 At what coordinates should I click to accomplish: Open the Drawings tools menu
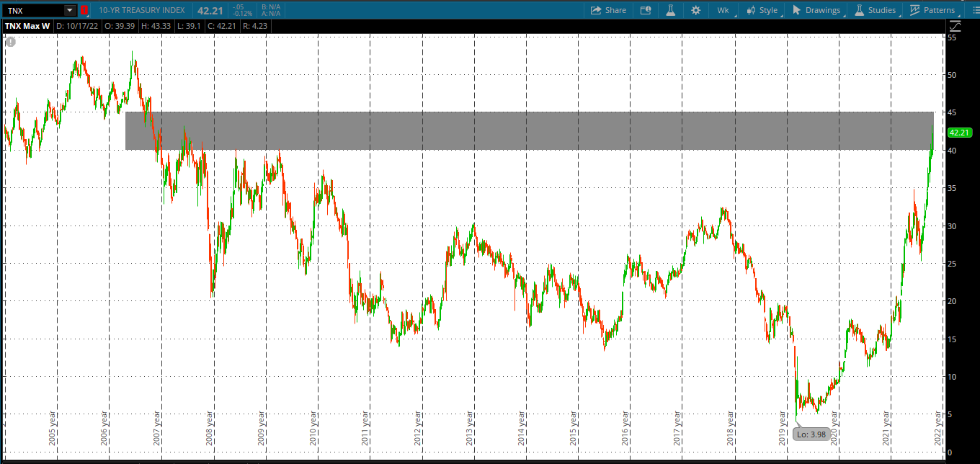click(x=816, y=10)
